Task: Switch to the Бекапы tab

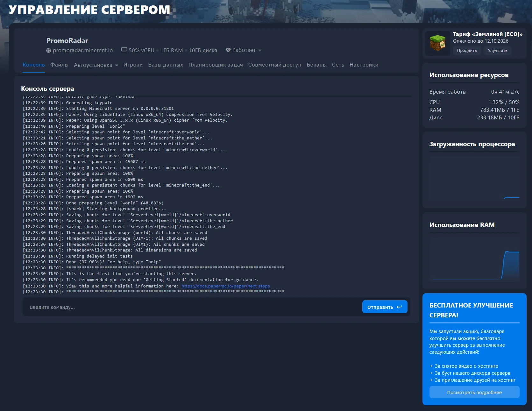Action: point(316,65)
